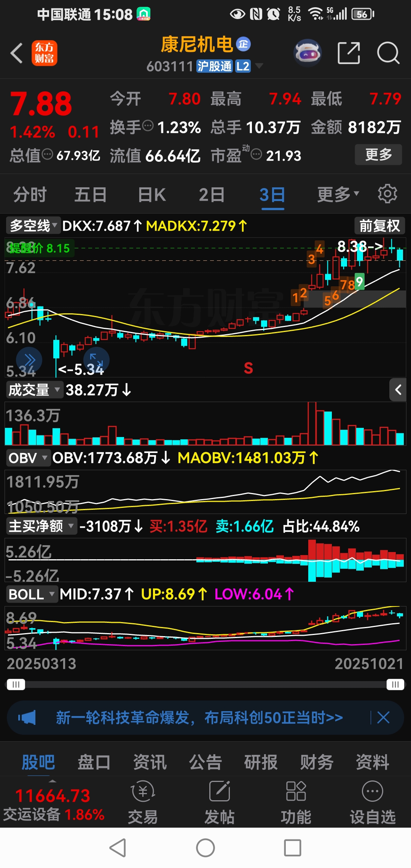Image resolution: width=411 pixels, height=868 pixels.
Task: Go back with the left arrow
Action: click(x=17, y=53)
